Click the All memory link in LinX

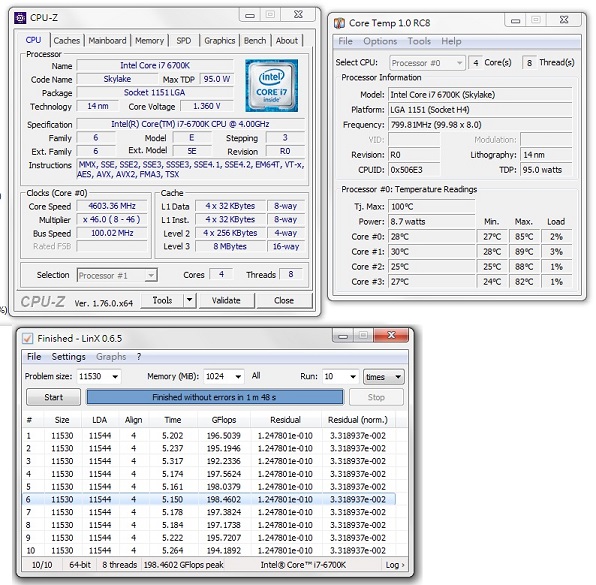tap(256, 376)
